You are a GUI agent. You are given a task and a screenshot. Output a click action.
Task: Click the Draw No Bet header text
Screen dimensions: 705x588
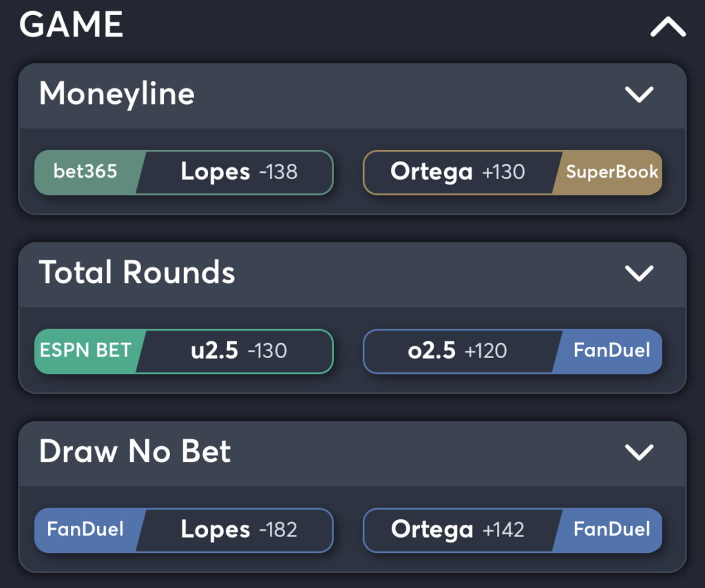[136, 452]
